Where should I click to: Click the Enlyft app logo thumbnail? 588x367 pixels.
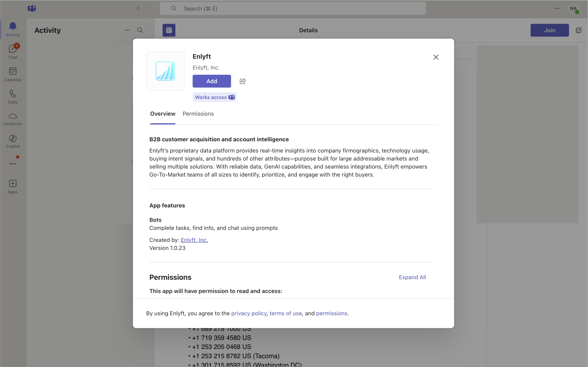pyautogui.click(x=165, y=71)
